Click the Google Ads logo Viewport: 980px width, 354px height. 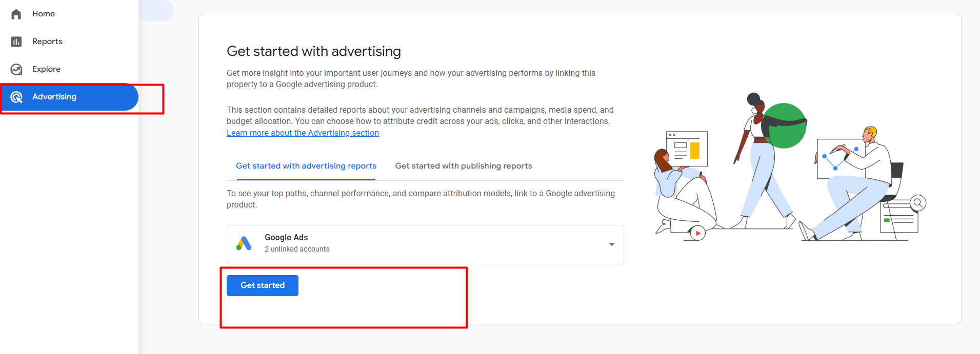pyautogui.click(x=244, y=243)
